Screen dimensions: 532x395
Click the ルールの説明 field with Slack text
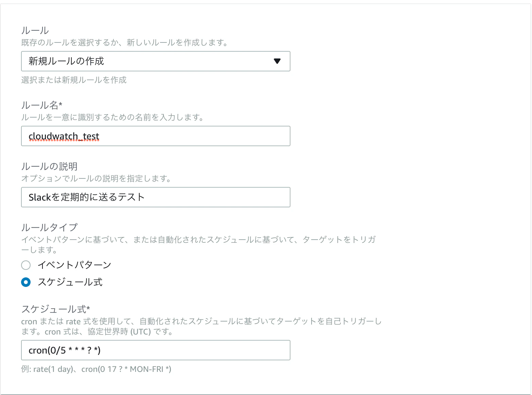click(x=156, y=197)
